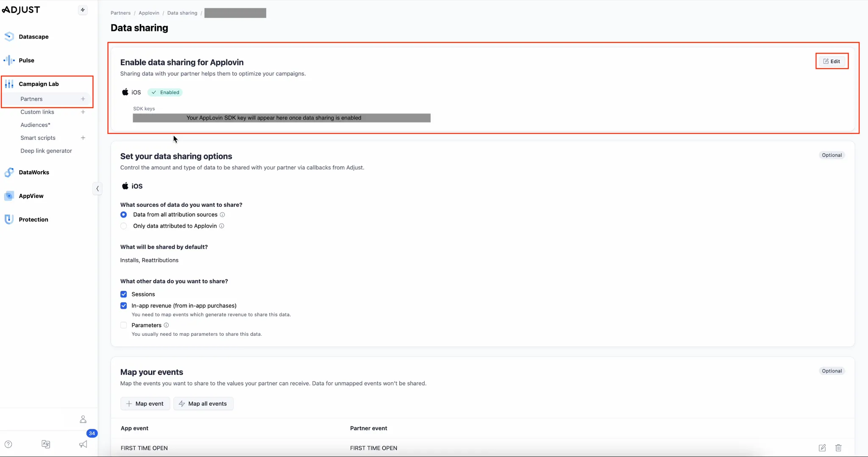Click the Campaign Lab icon
This screenshot has width=868, height=457.
pyautogui.click(x=9, y=84)
